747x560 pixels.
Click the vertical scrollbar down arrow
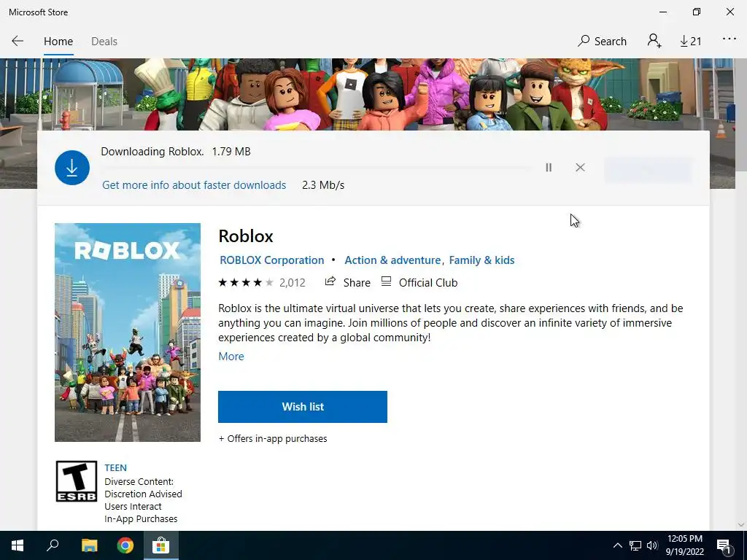(x=741, y=525)
